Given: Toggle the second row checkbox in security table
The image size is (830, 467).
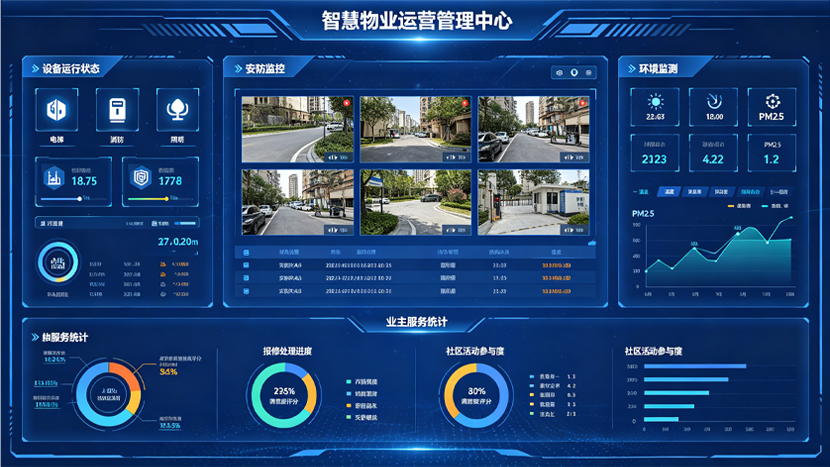Looking at the screenshot, I should (246, 278).
